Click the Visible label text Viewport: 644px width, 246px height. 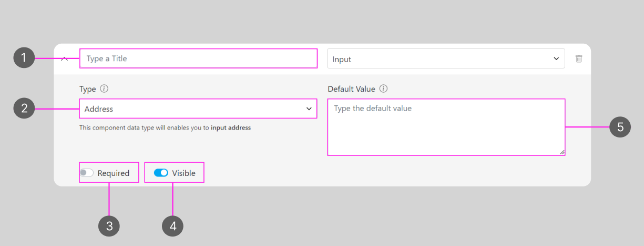pyautogui.click(x=183, y=173)
